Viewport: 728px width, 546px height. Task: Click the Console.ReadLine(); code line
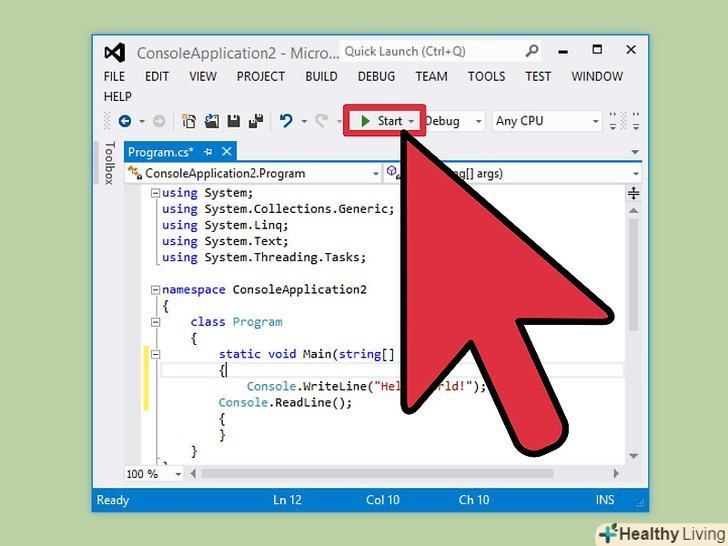(285, 403)
